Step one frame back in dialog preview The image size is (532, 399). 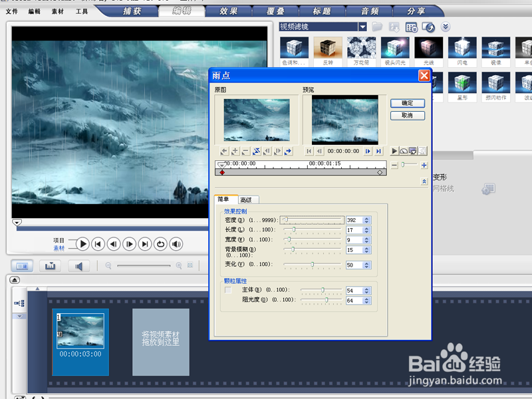point(319,152)
